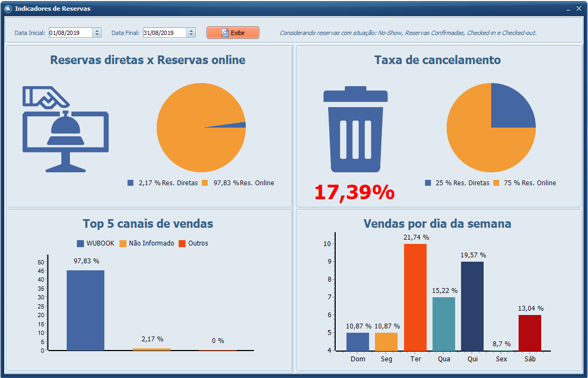This screenshot has width=588, height=378.
Task: Click the Outros legend color swatch
Action: (x=182, y=243)
